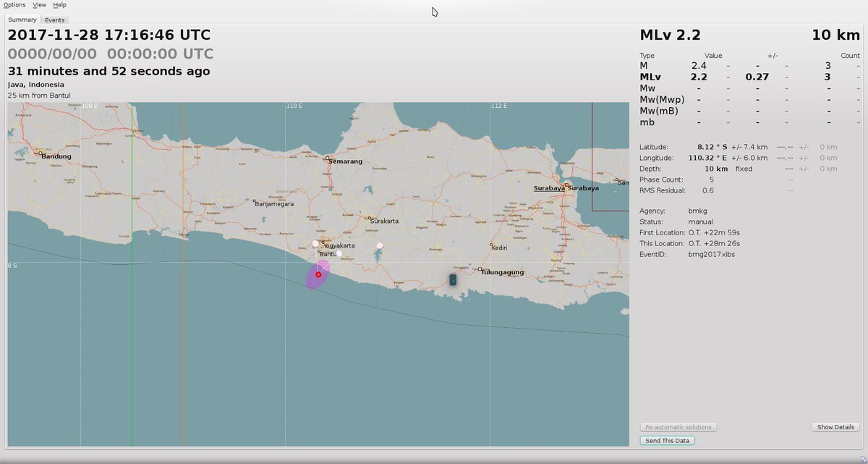Click the red epicenter marker near Bantul
This screenshot has height=464, width=868.
tap(318, 274)
